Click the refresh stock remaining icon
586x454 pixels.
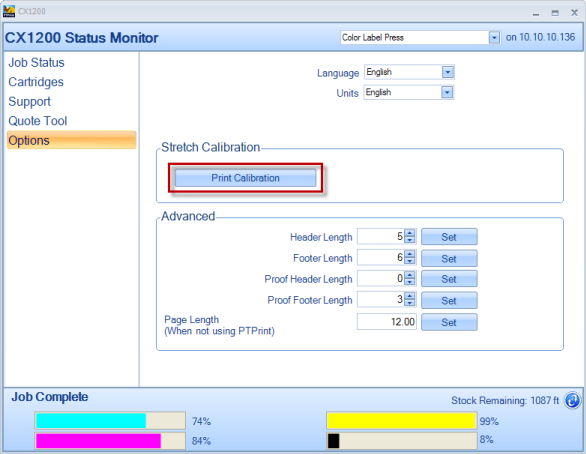tap(572, 401)
